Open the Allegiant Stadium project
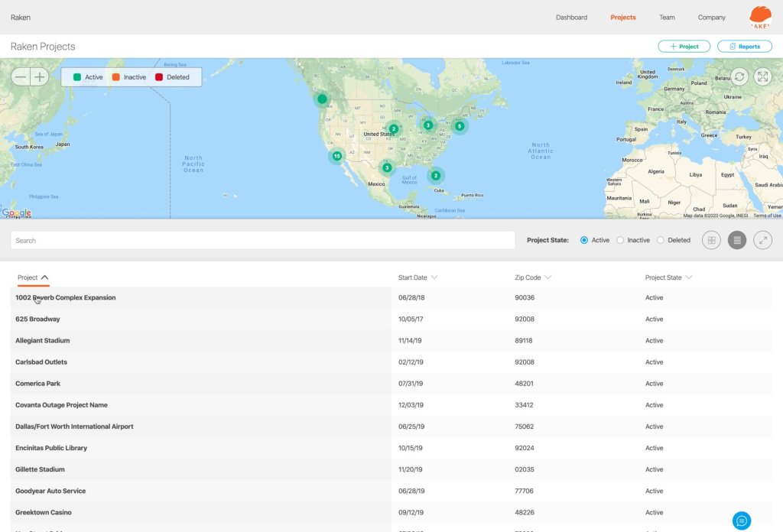The image size is (783, 532). [x=43, y=340]
